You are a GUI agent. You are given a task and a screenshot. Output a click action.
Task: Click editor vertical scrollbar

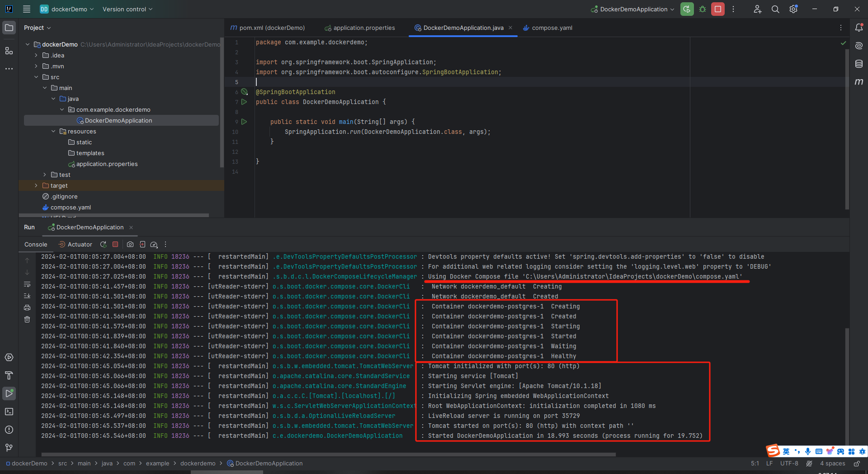pos(847,129)
